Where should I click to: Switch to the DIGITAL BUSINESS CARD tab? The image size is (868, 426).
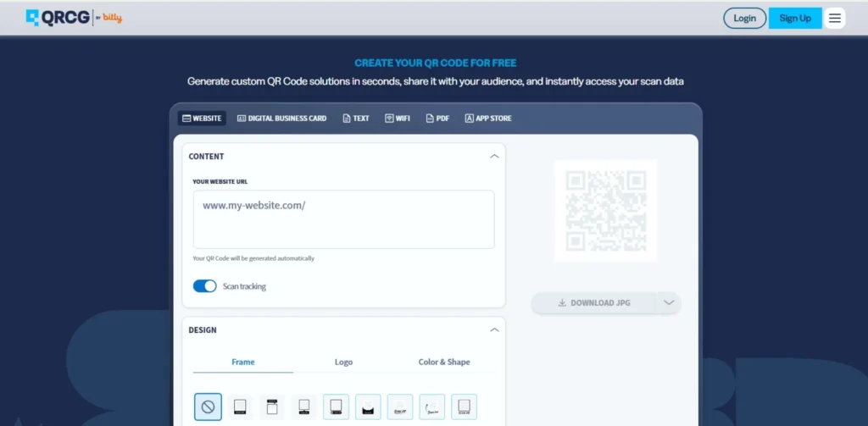[x=281, y=119]
